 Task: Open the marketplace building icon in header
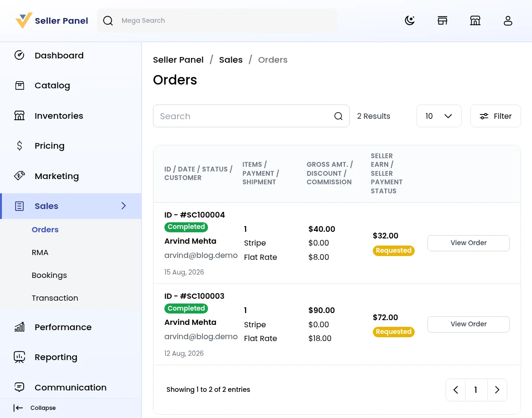pos(475,20)
